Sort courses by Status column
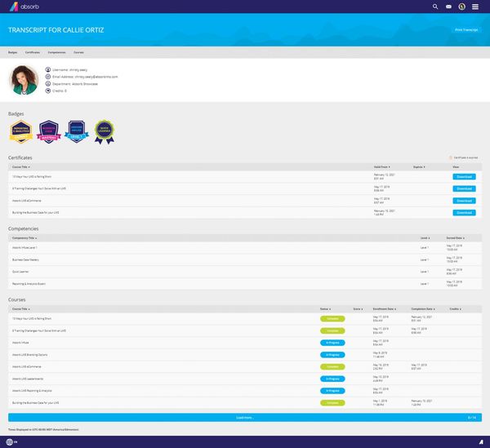This screenshot has height=448, width=490. click(325, 308)
